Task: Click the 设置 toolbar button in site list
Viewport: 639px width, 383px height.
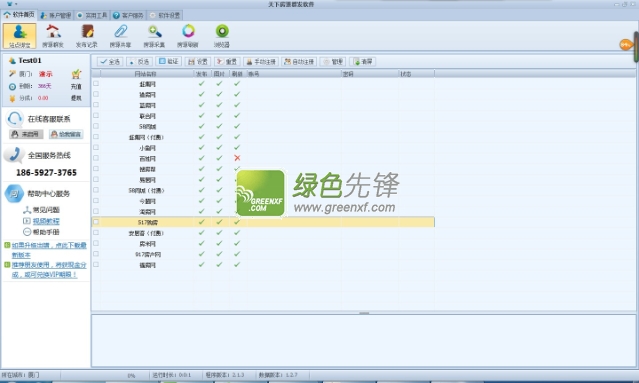Action: click(x=198, y=62)
